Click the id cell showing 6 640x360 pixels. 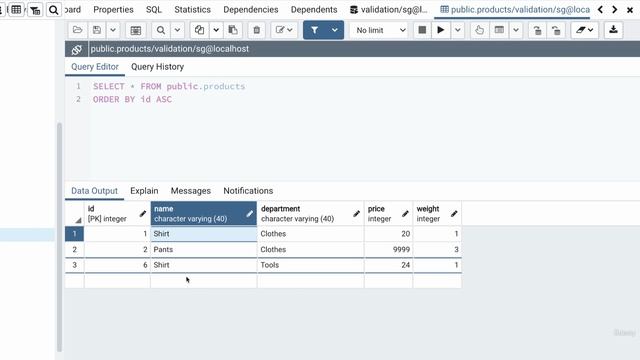pos(117,265)
